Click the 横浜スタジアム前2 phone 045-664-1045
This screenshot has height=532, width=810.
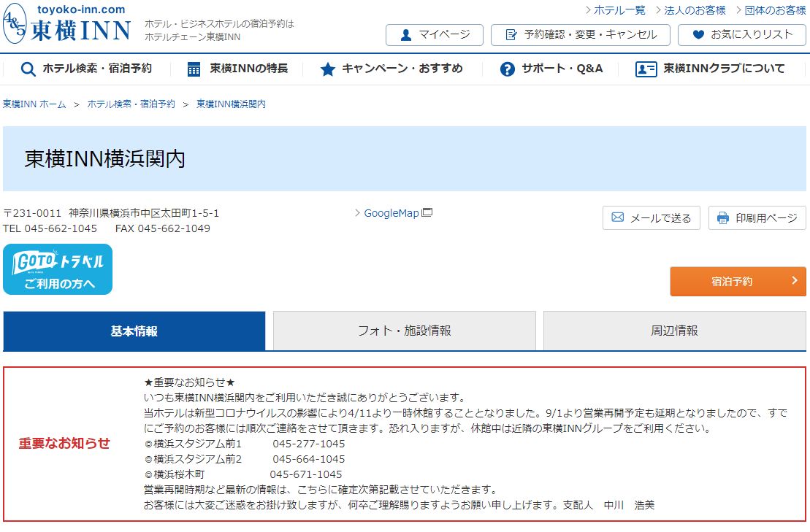(308, 459)
